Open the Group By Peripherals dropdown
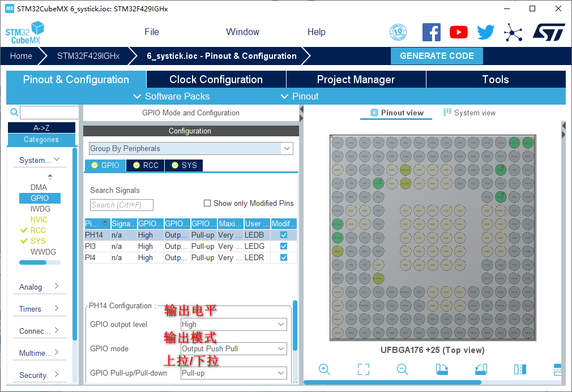 [x=191, y=149]
